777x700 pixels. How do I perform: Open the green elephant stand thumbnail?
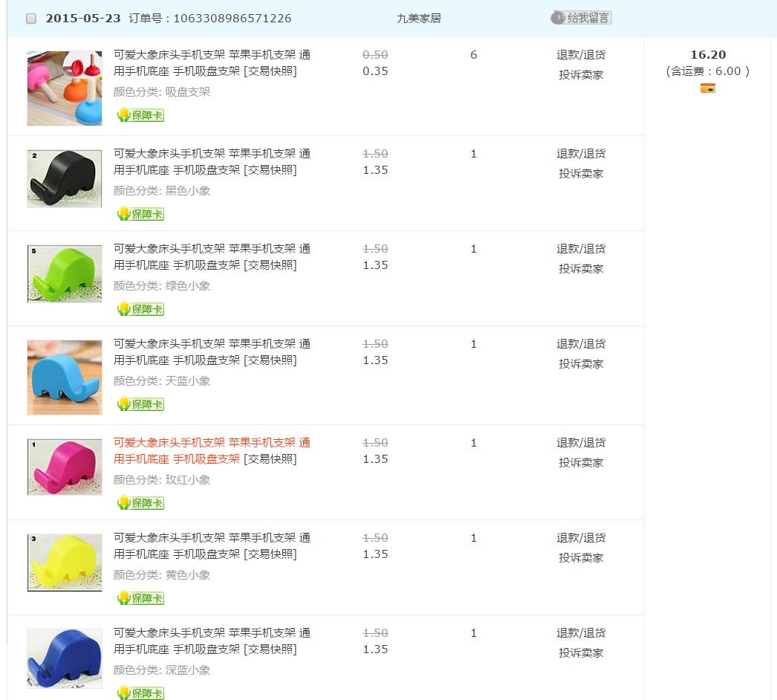(x=65, y=273)
